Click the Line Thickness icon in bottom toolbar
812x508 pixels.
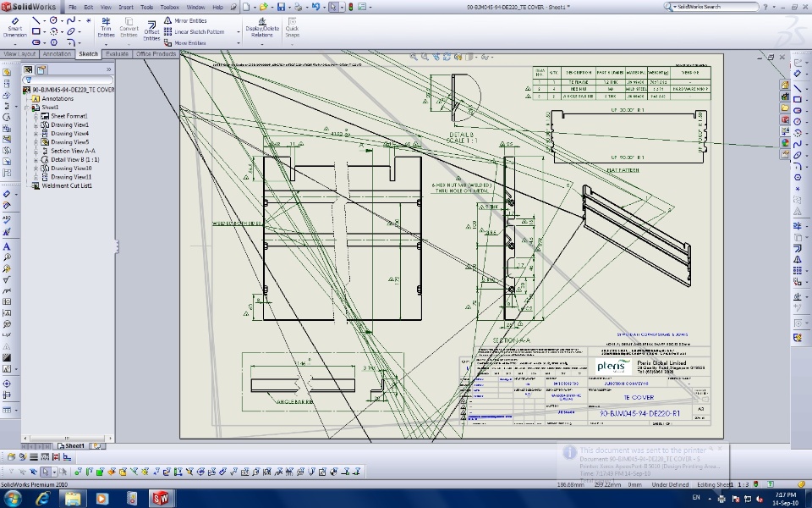pyautogui.click(x=34, y=456)
